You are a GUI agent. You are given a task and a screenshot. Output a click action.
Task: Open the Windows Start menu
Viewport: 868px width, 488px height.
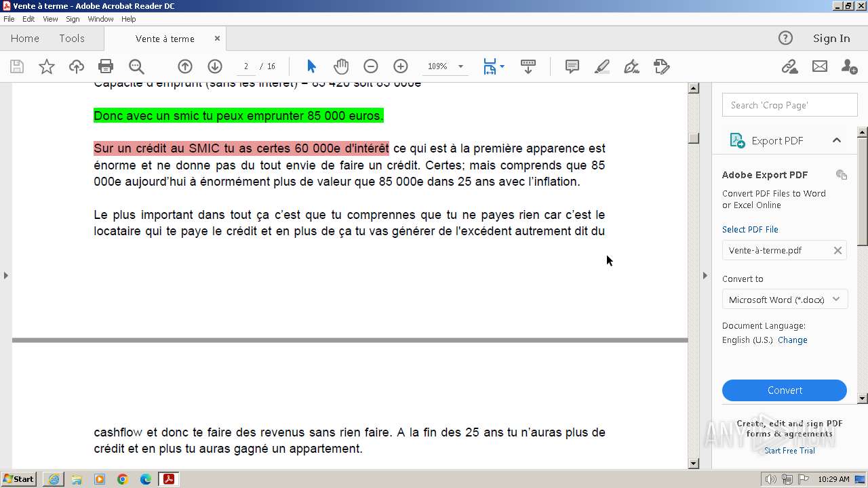click(19, 479)
